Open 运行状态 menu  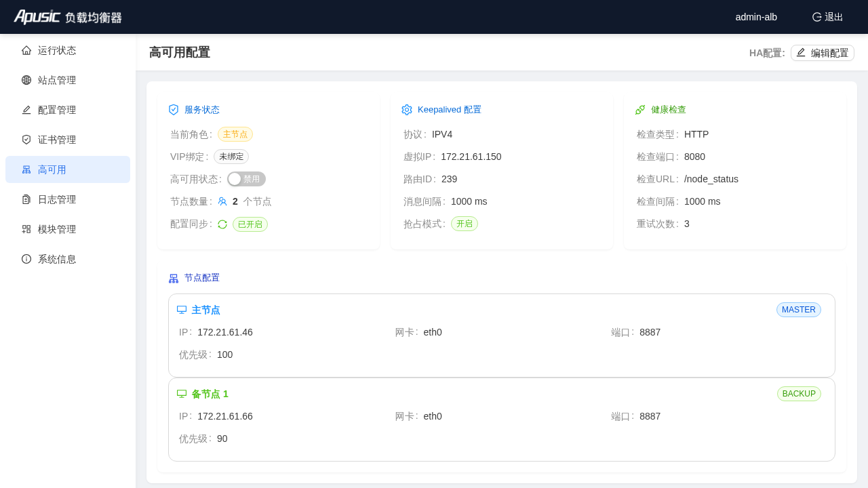tap(68, 50)
